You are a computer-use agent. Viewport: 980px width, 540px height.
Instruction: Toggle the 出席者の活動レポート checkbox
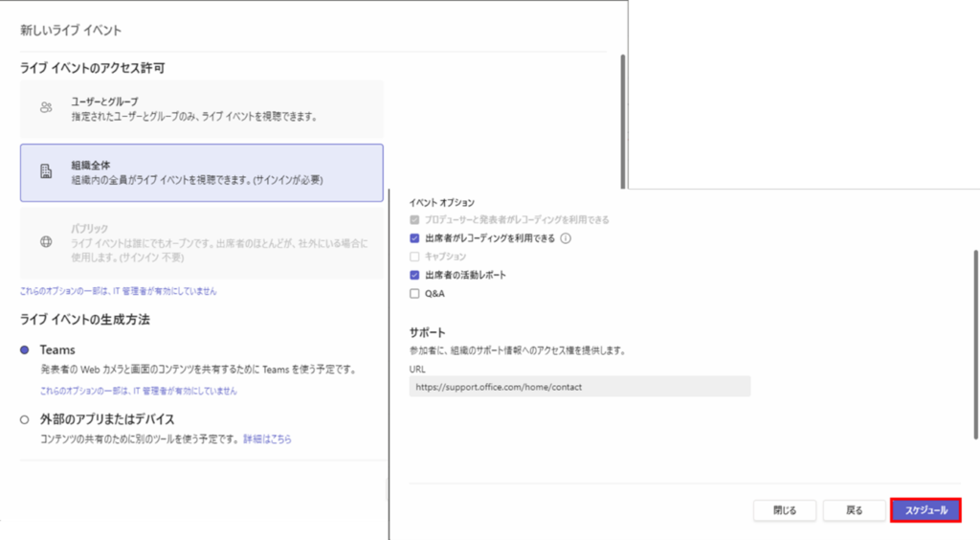click(414, 275)
